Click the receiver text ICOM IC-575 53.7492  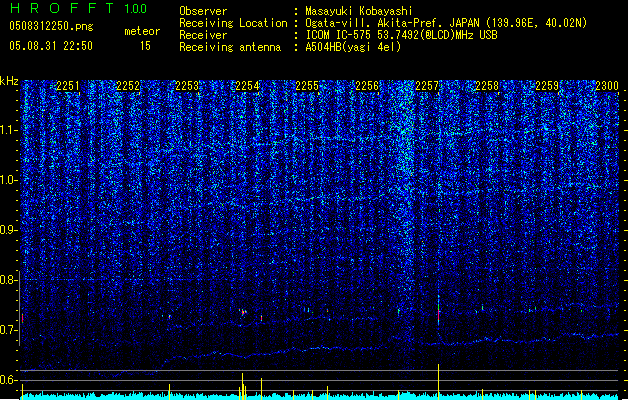point(401,35)
